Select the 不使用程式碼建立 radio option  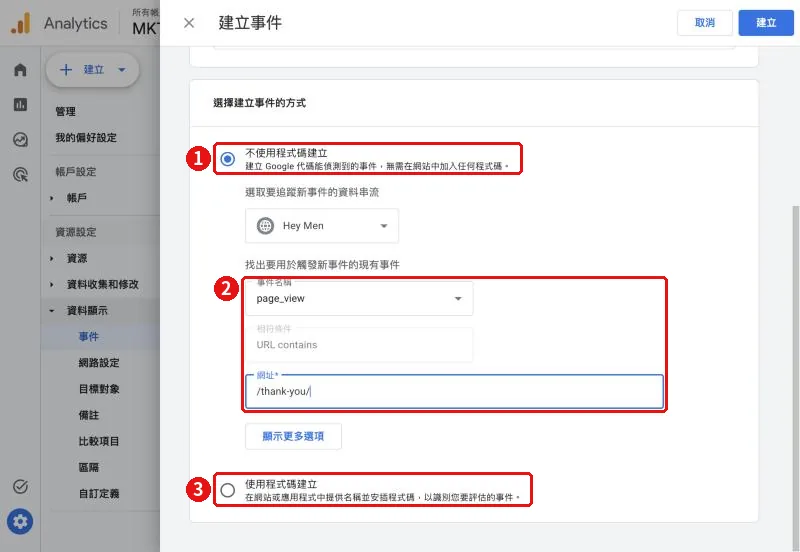click(x=228, y=159)
